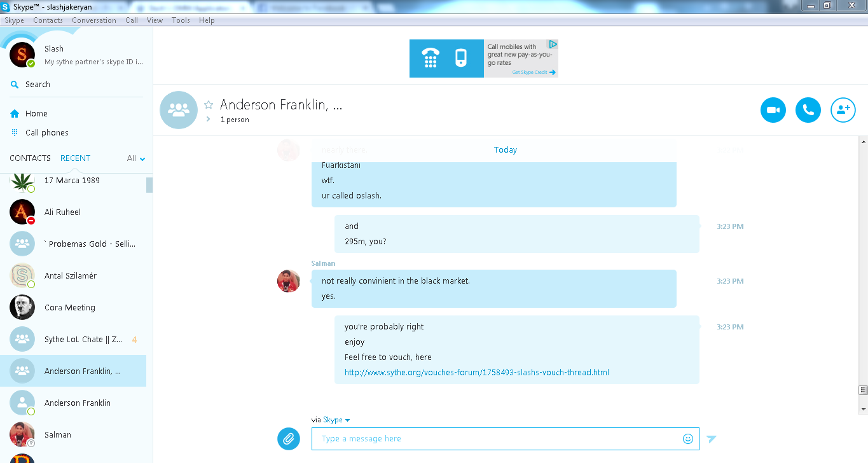Open the via Skype dropdown

(x=336, y=420)
